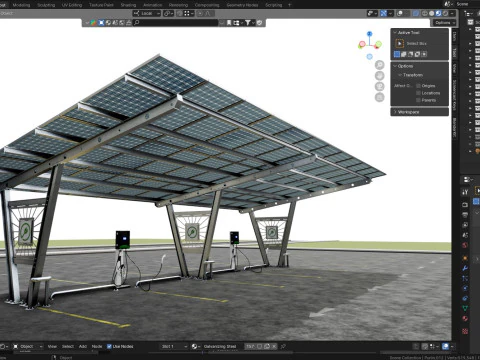Screen dimensions: 480x360
Task: Switch to wireframe viewport shading
Action: (x=425, y=13)
